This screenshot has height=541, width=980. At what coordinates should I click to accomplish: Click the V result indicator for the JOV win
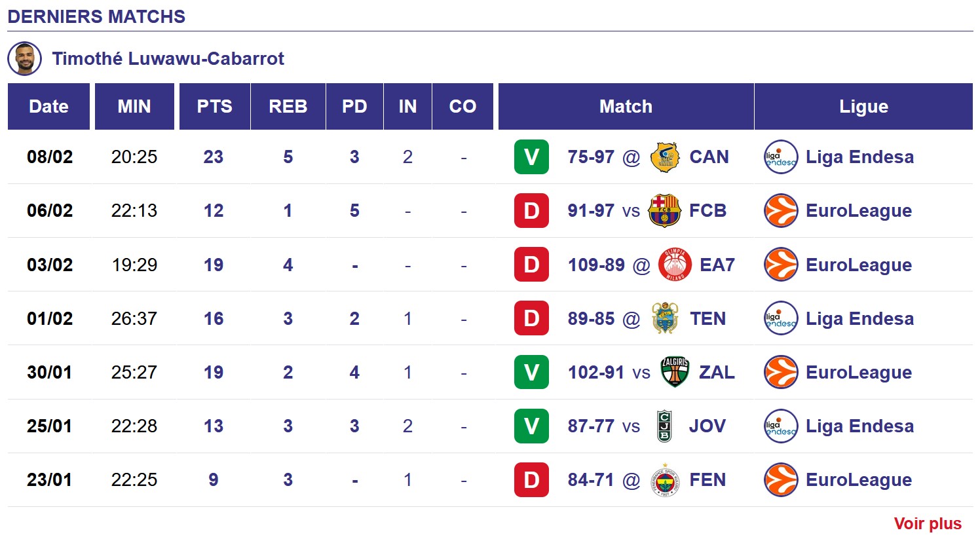click(x=531, y=426)
